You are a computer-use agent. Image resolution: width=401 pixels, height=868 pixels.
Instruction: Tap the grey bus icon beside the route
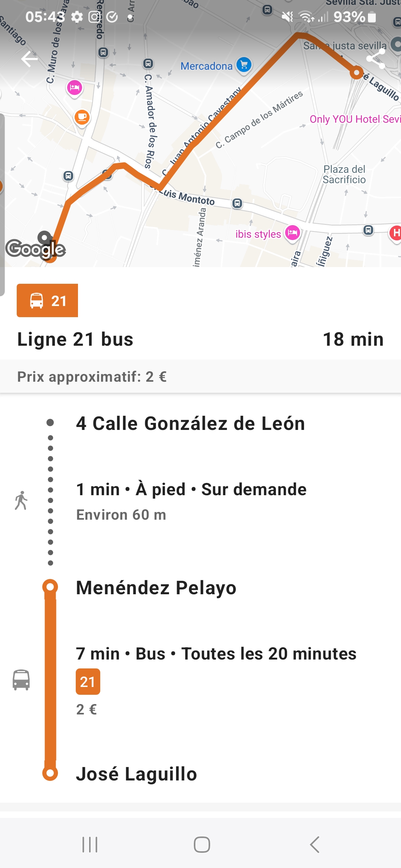click(21, 680)
